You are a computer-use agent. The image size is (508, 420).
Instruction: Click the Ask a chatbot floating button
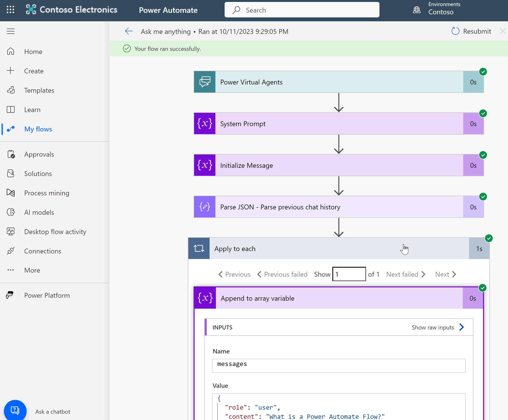[15, 410]
